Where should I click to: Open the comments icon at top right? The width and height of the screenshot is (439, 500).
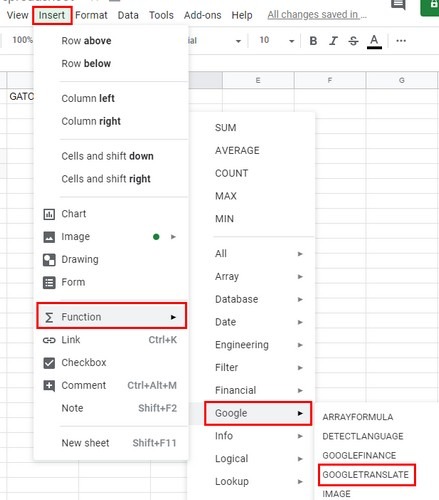click(398, 5)
